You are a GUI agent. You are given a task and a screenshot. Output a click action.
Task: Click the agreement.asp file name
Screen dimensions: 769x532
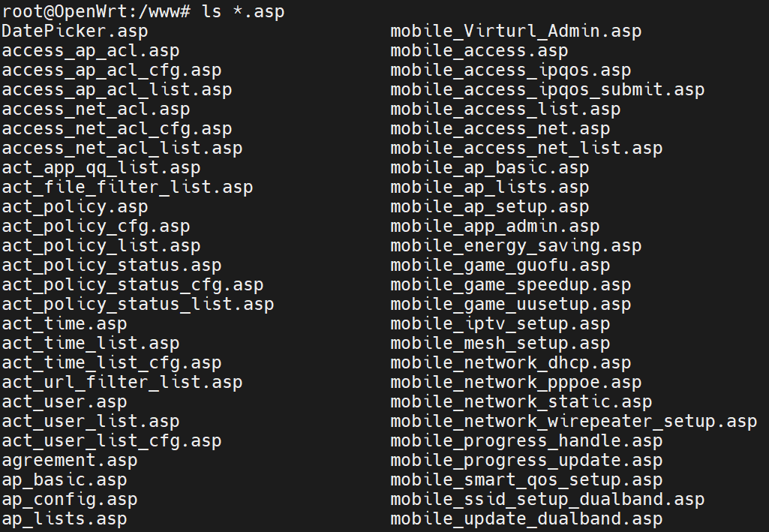point(70,461)
